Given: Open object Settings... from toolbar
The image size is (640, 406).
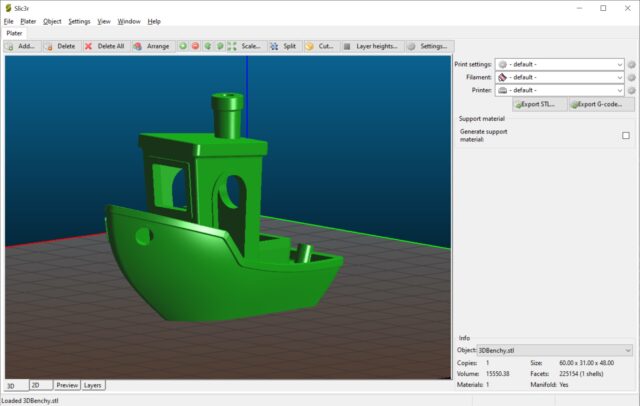Looking at the screenshot, I should pos(429,46).
